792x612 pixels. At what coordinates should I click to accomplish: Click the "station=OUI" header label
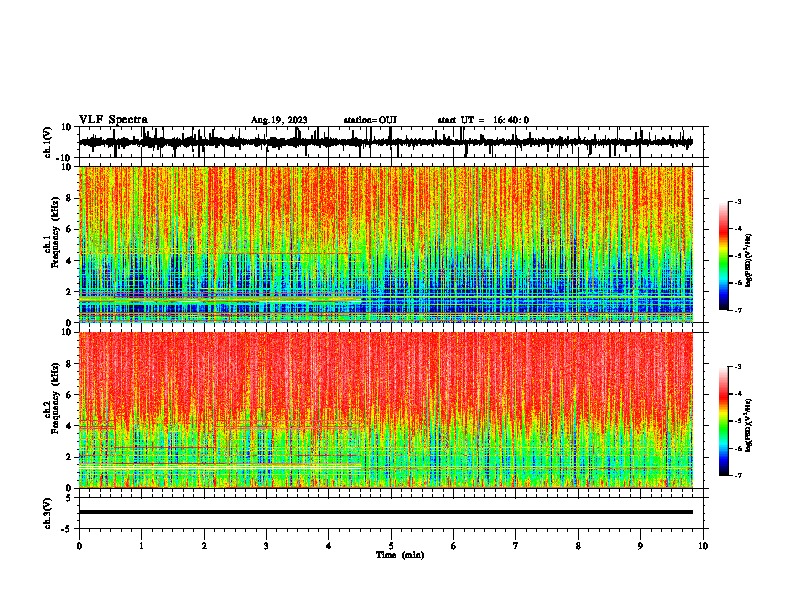tap(370, 120)
